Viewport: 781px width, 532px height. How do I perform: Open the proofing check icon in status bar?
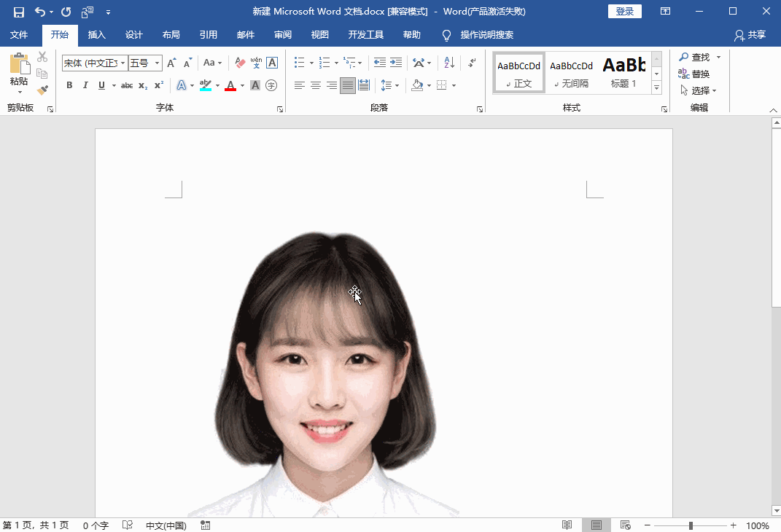(x=128, y=525)
